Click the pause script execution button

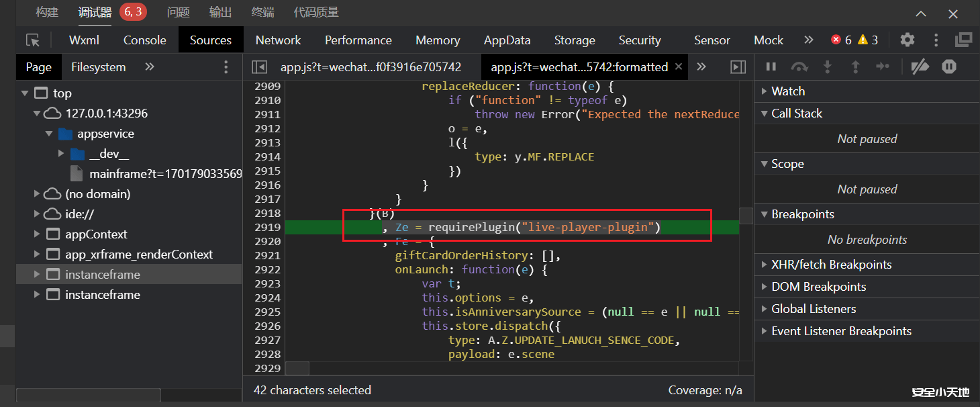(x=771, y=66)
